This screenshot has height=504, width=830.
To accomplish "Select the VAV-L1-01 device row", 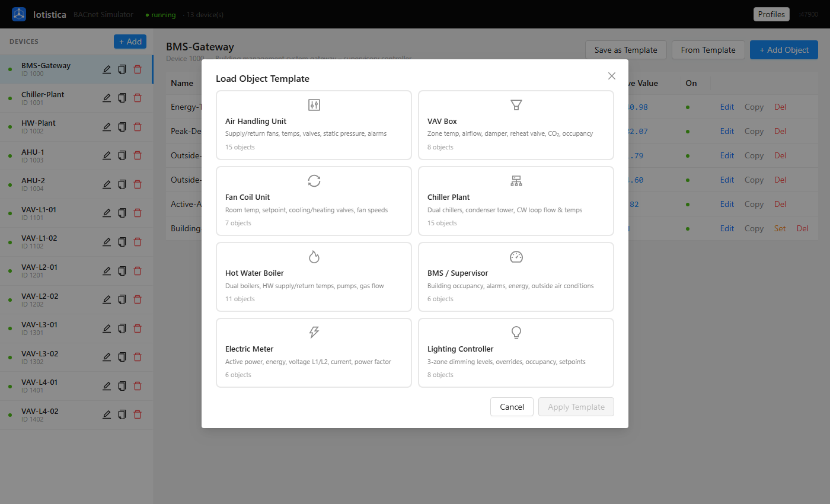I will [76, 213].
